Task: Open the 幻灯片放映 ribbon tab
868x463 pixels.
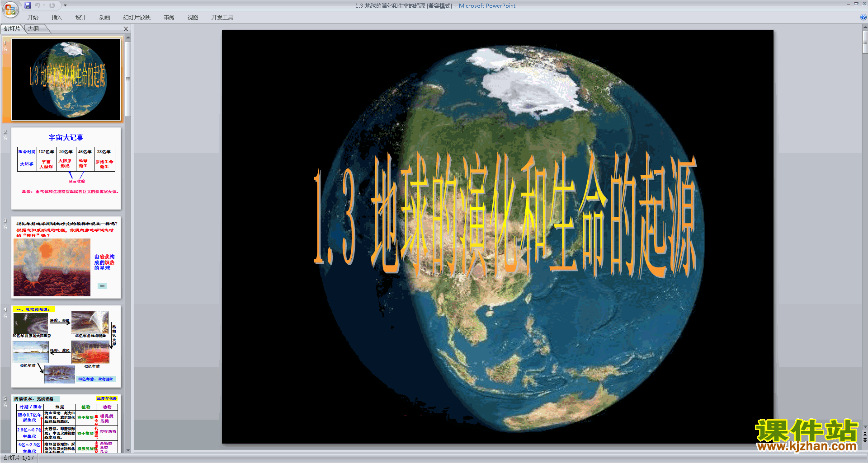Action: coord(137,18)
